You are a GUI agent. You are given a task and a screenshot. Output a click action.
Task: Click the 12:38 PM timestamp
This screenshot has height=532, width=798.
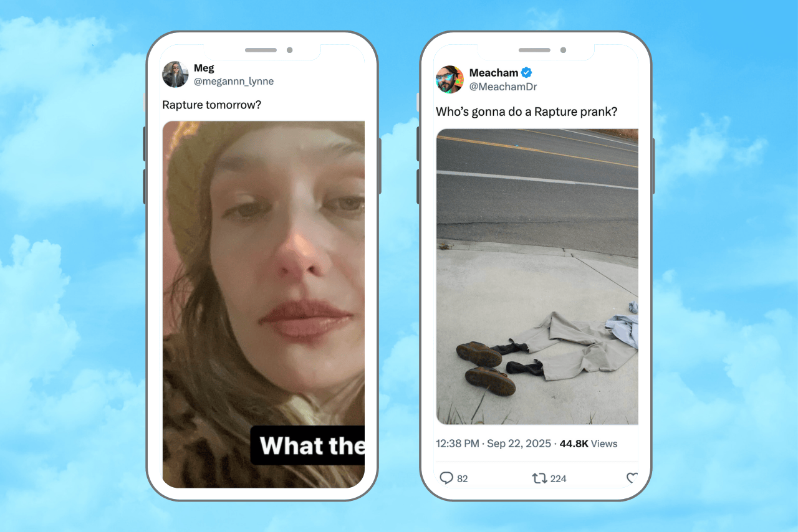coord(458,444)
